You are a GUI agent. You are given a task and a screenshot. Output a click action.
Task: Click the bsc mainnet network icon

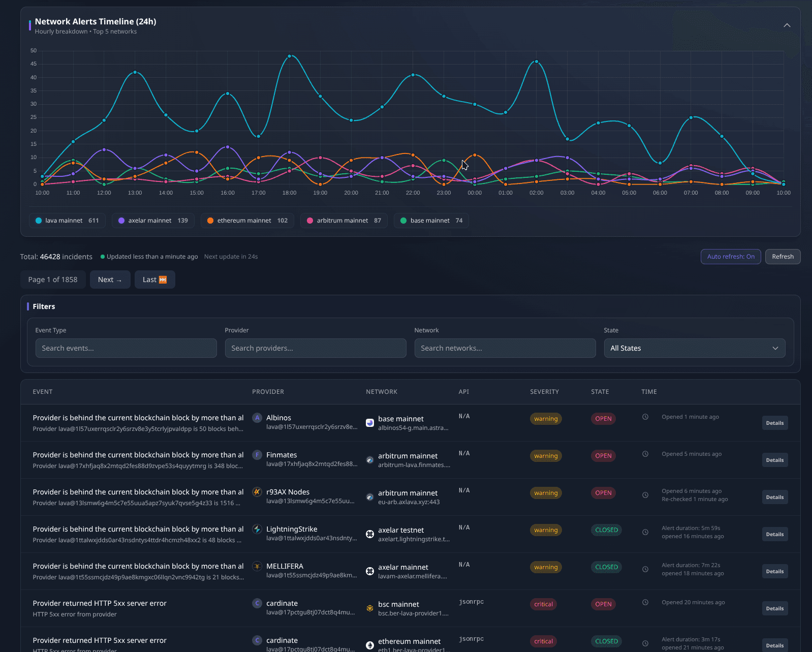(x=370, y=608)
